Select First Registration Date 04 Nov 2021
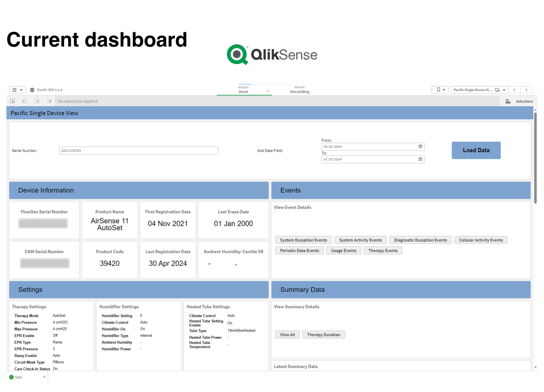This screenshot has width=544, height=392. [x=168, y=223]
